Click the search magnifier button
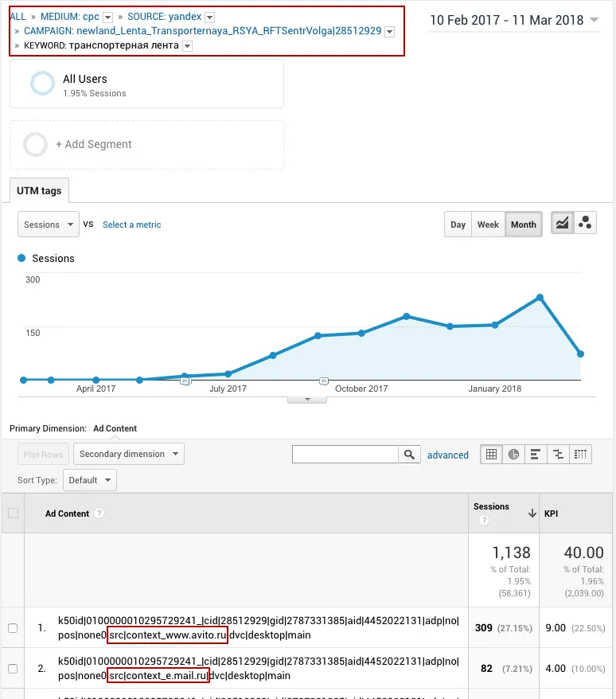Image resolution: width=616 pixels, height=699 pixels. (x=409, y=455)
